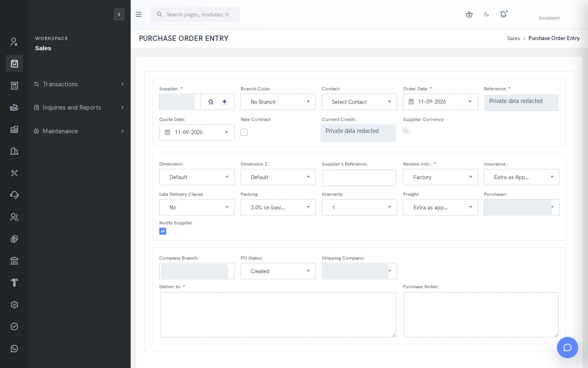This screenshot has height=368, width=588.
Task: Click the Purchase Notes text area
Action: point(481,315)
